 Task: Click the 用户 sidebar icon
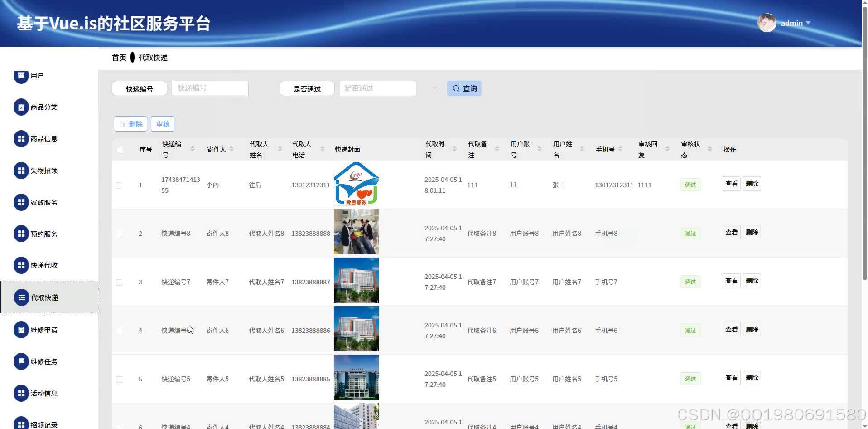pos(21,76)
